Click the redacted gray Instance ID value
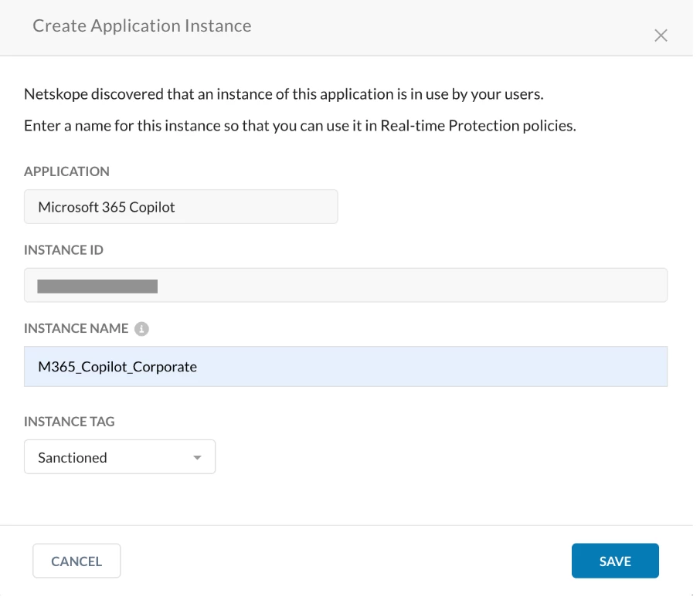 point(97,287)
